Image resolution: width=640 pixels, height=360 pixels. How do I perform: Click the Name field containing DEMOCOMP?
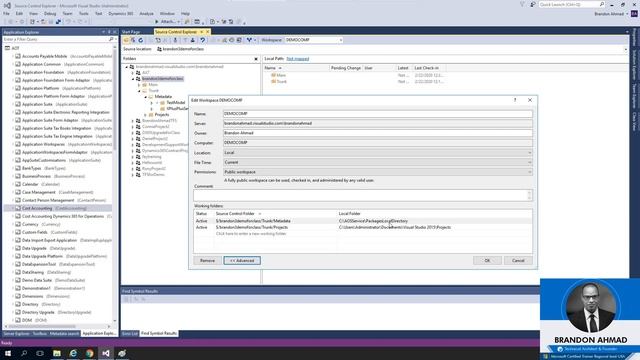click(378, 113)
